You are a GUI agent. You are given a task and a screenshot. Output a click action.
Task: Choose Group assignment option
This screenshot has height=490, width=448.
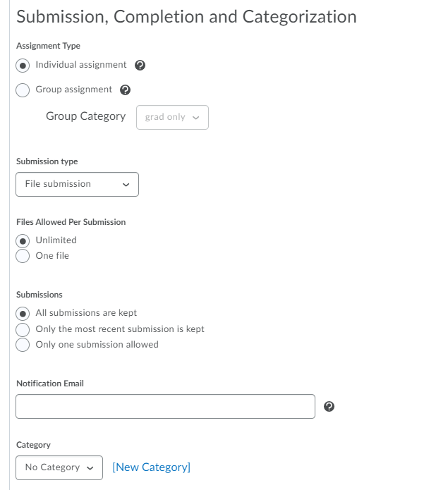pyautogui.click(x=23, y=90)
